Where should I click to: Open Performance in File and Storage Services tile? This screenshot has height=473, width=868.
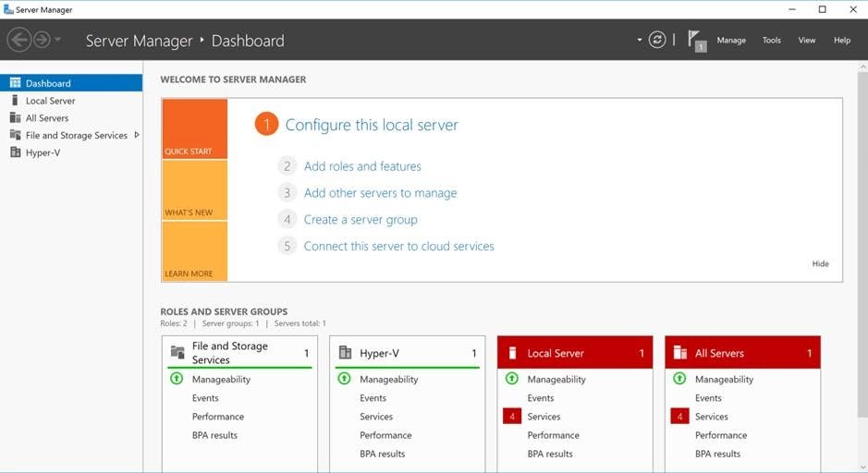218,417
